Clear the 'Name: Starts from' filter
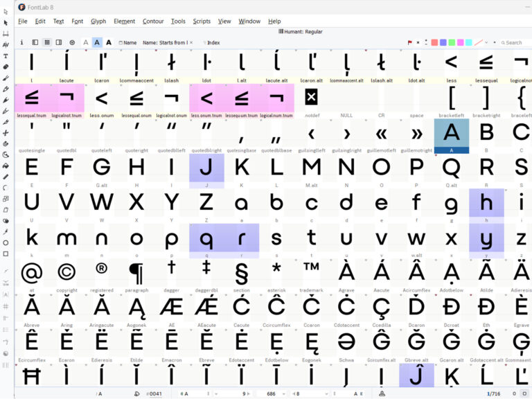Viewport: 532px width, 399px height. [190, 42]
